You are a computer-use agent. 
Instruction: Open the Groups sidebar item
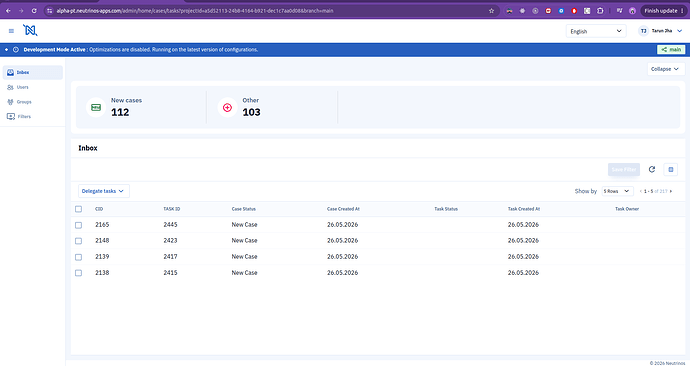33,102
